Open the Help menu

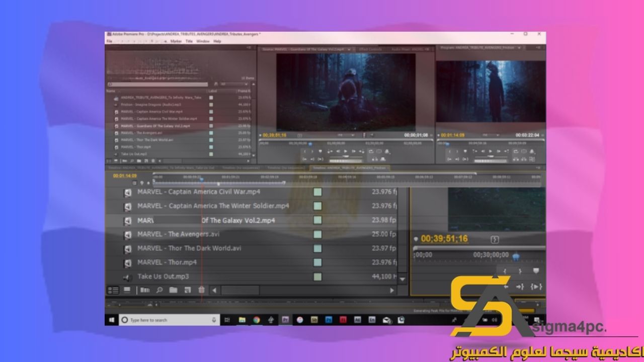pyautogui.click(x=217, y=41)
